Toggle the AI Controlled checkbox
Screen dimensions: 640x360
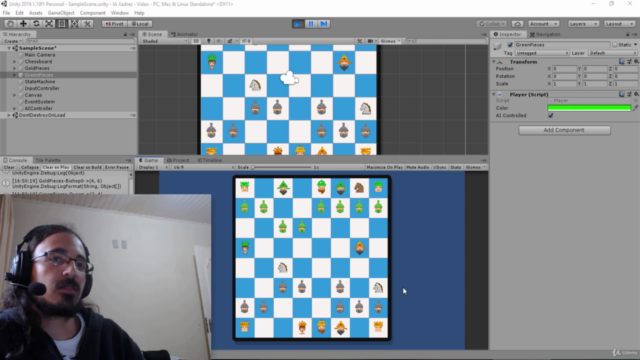coord(551,116)
